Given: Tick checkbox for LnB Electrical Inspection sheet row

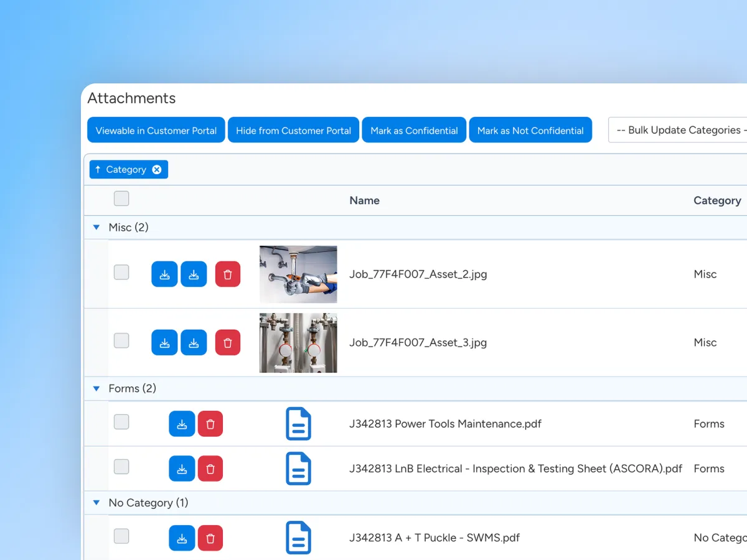Looking at the screenshot, I should coord(121,467).
